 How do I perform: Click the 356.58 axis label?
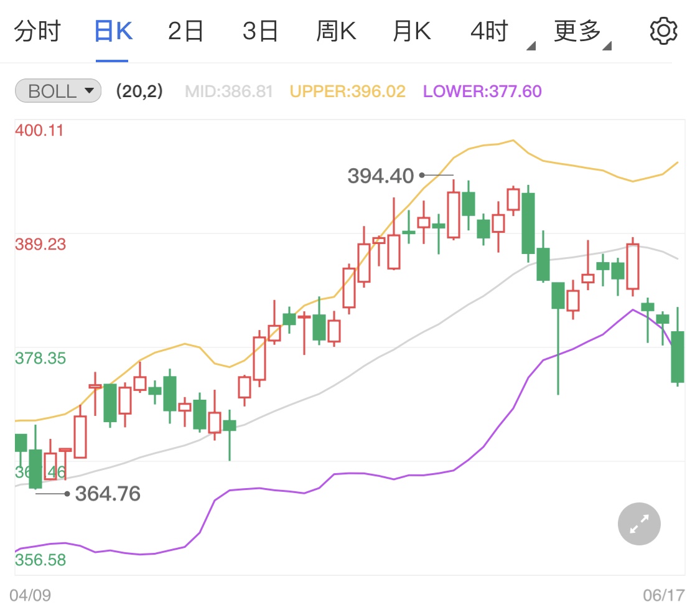[40, 560]
